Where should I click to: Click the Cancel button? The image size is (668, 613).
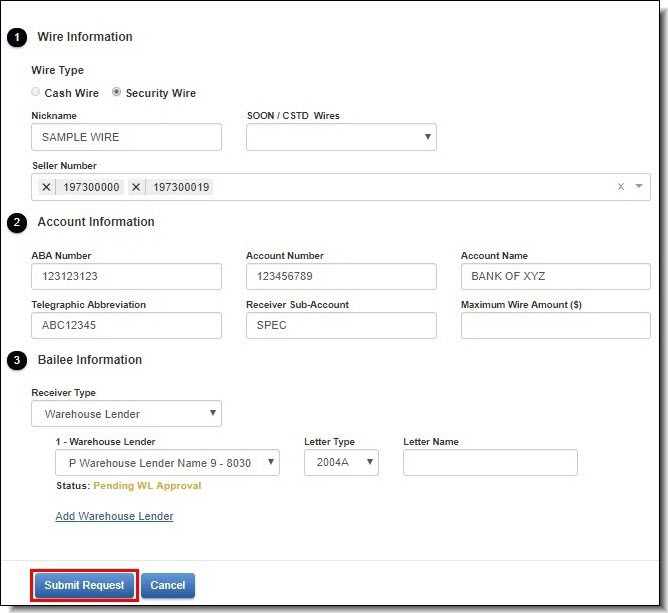pyautogui.click(x=168, y=585)
